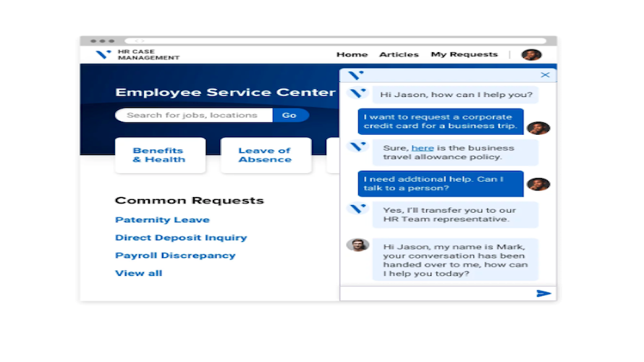Screen dimensions: 644x362
Task: Open the Leave of Absence card
Action: coord(266,155)
